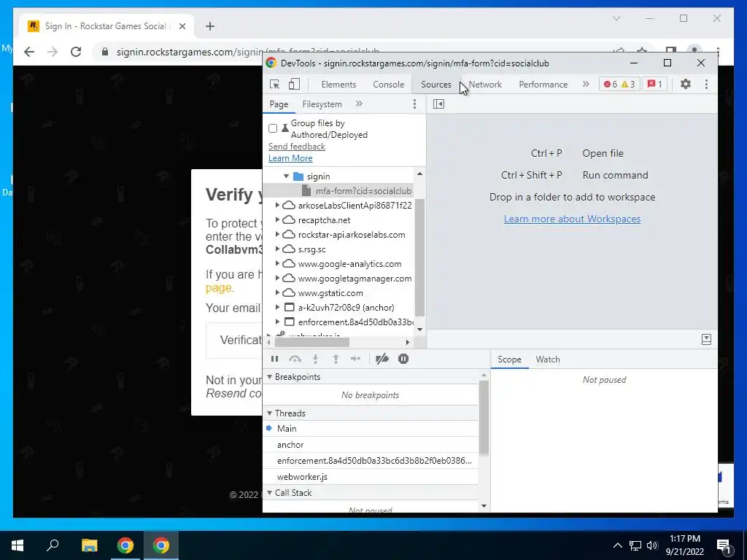The image size is (747, 560).
Task: Select the Scope tab
Action: point(509,359)
